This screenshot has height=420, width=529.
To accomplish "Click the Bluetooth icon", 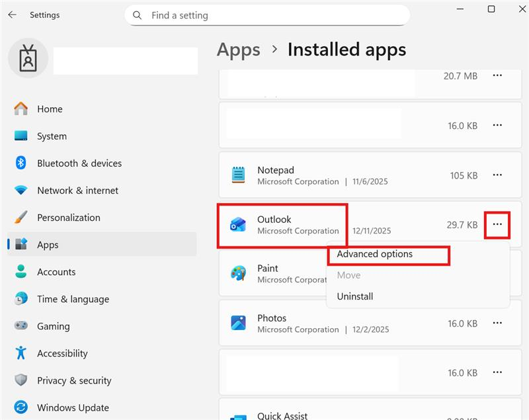I will pyautogui.click(x=21, y=163).
